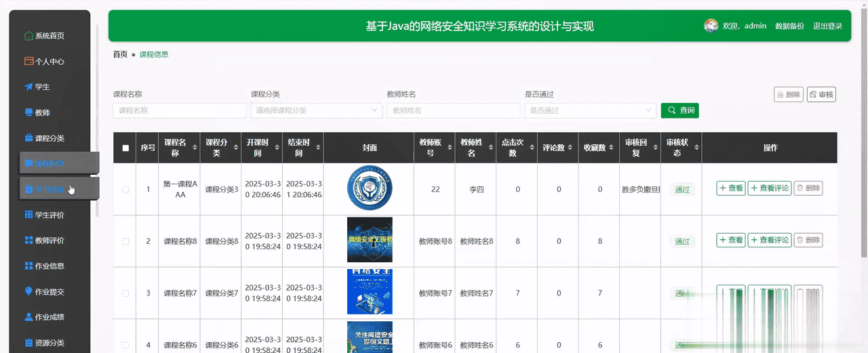
Task: Click cell 教师账号8
Action: (435, 241)
